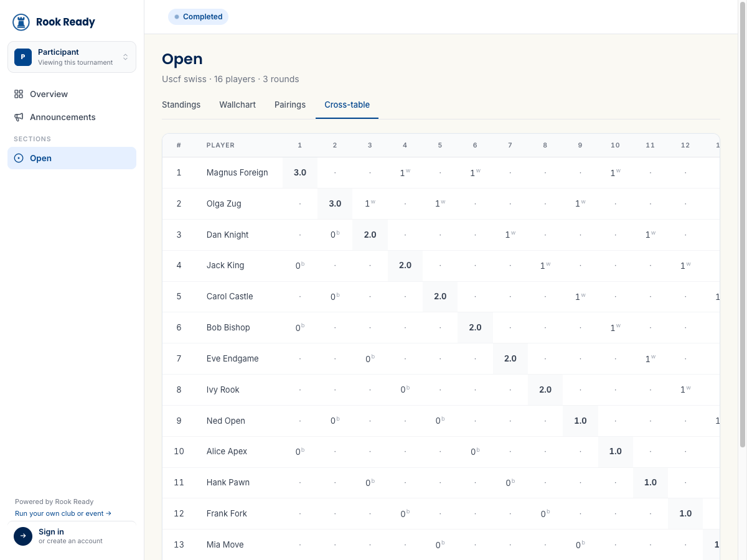Click player name Carol Castle
This screenshot has height=560, width=747.
click(x=230, y=296)
